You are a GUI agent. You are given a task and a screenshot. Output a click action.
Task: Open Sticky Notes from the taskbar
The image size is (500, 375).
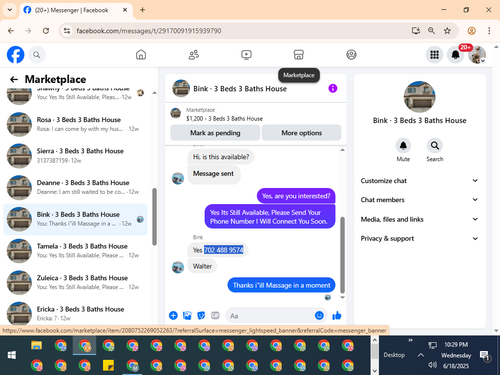coord(108,365)
